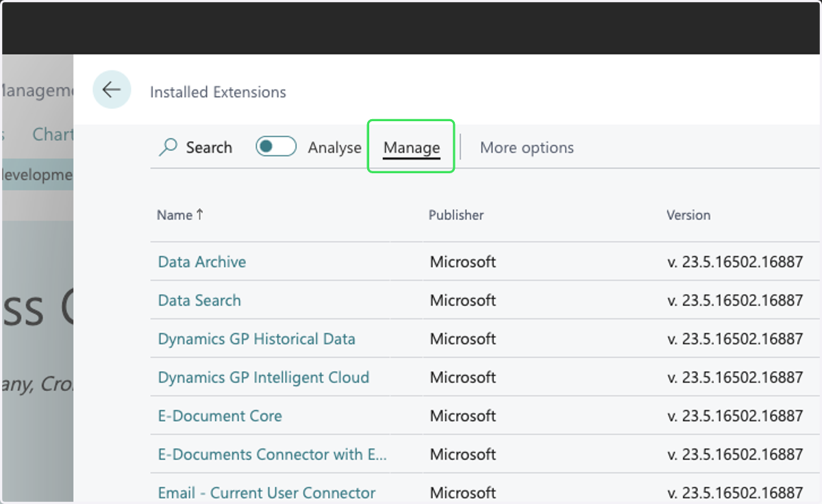822x504 pixels.
Task: Open the Data Archive extension
Action: coord(202,262)
